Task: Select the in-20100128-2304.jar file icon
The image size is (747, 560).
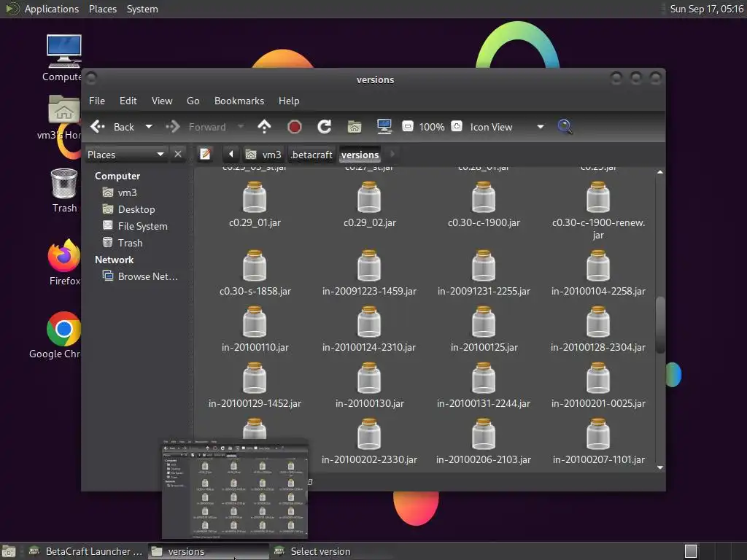Action: point(598,322)
